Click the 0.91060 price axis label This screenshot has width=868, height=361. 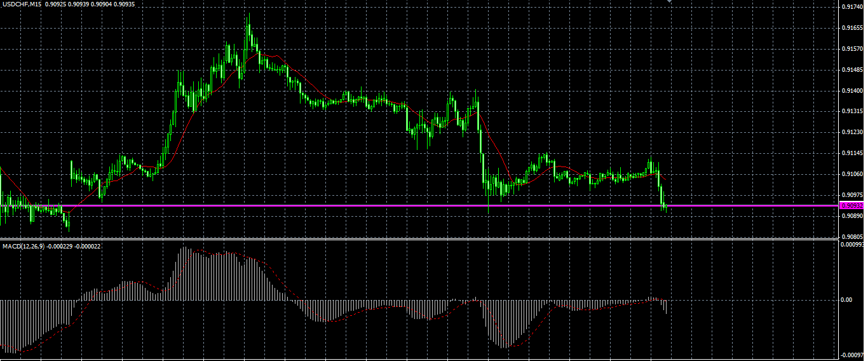coord(851,174)
